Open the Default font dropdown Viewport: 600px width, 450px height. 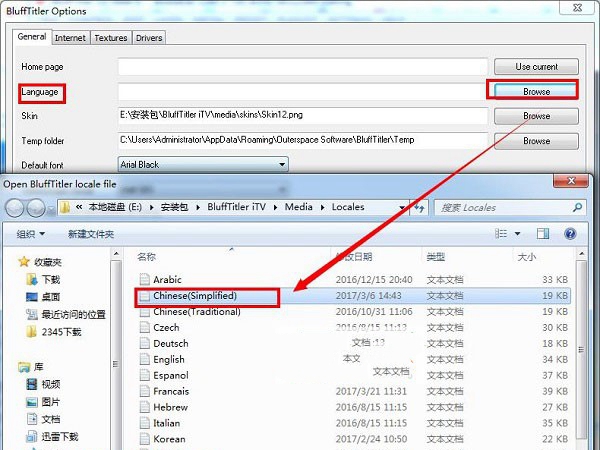(203, 165)
